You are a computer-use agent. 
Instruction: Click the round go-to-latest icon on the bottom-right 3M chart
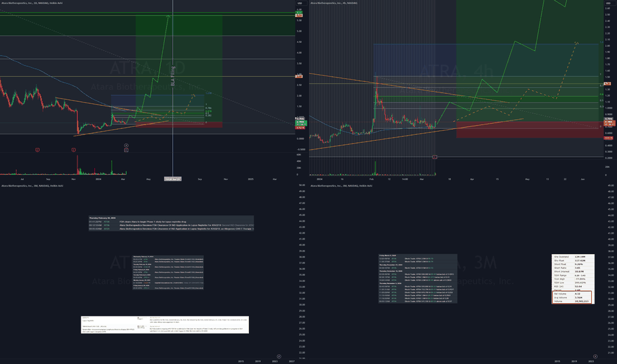pos(595,357)
